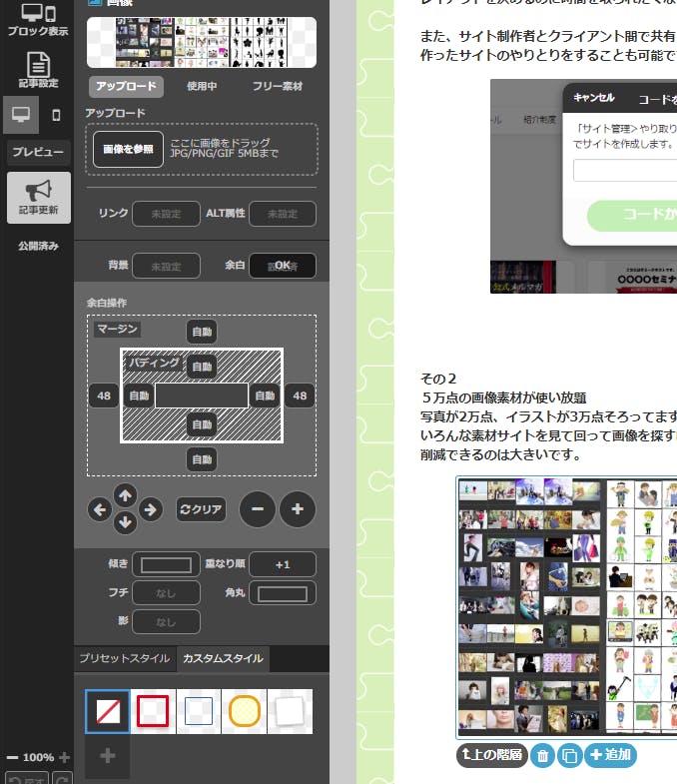This screenshot has height=784, width=677.
Task: Select the red border style swatch
Action: pyautogui.click(x=153, y=711)
